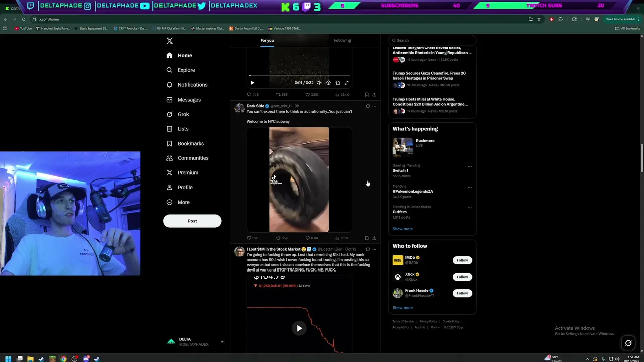This screenshot has height=362, width=644.
Task: Open the DELTA account menu dots
Action: tap(222, 342)
